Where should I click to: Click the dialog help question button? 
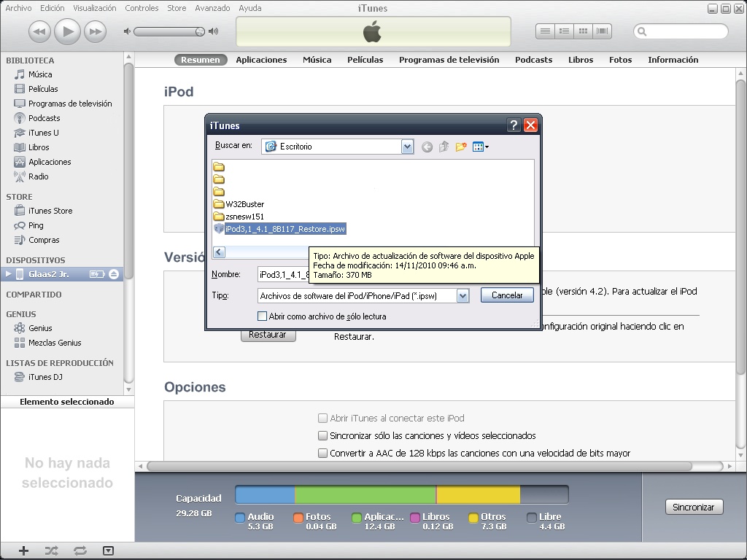tap(514, 125)
